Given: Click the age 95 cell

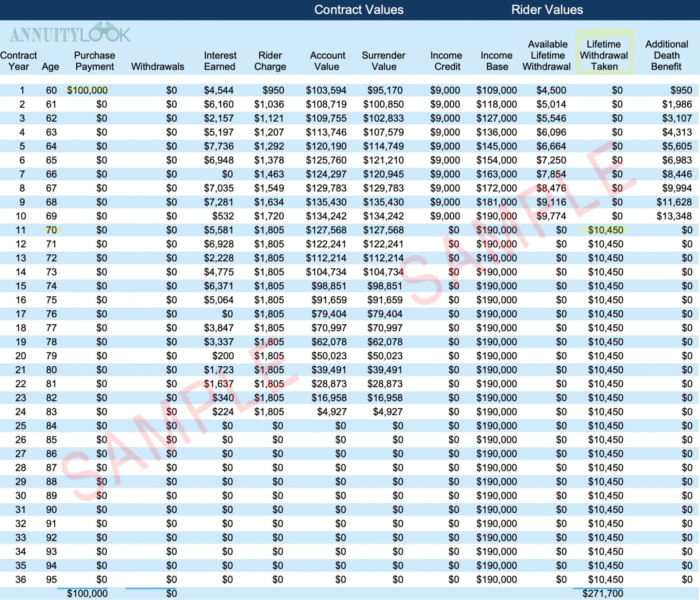Looking at the screenshot, I should [52, 579].
